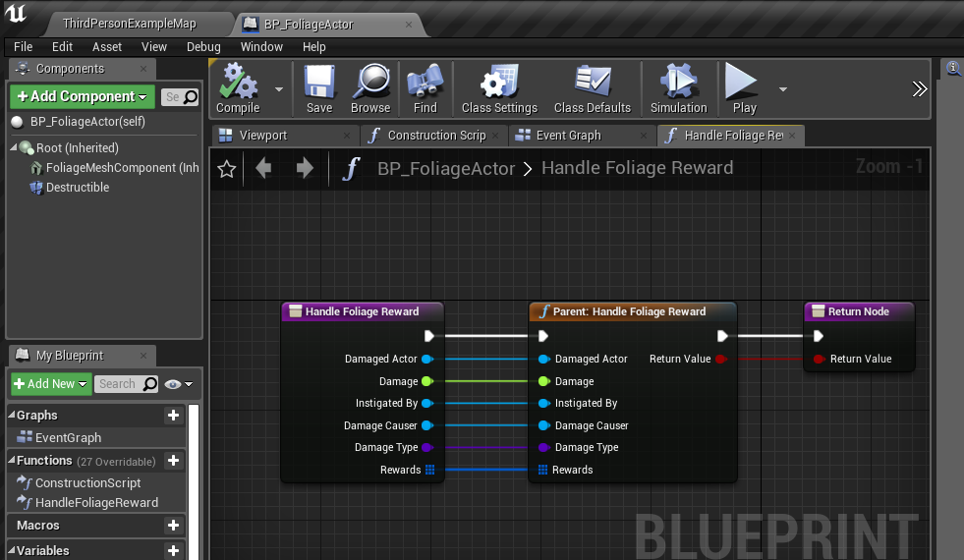Navigate to BP_FoliageActor breadcrumb
This screenshot has height=560, width=964.
click(x=446, y=169)
